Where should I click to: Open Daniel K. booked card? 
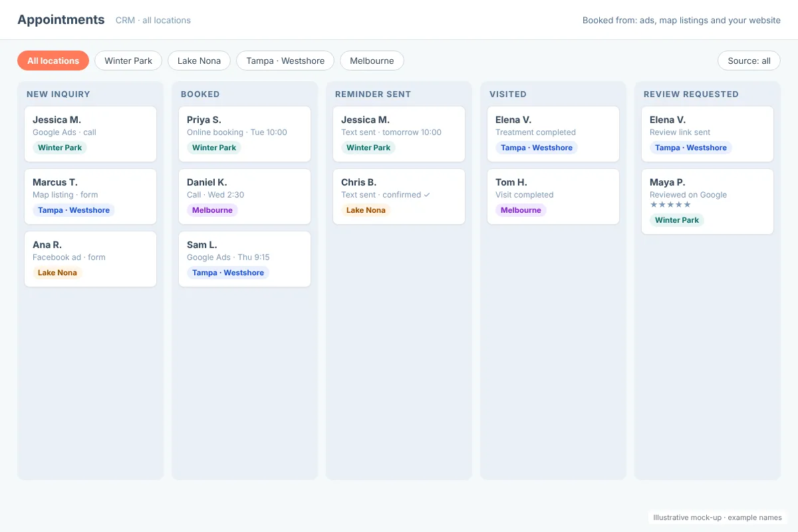tap(245, 196)
